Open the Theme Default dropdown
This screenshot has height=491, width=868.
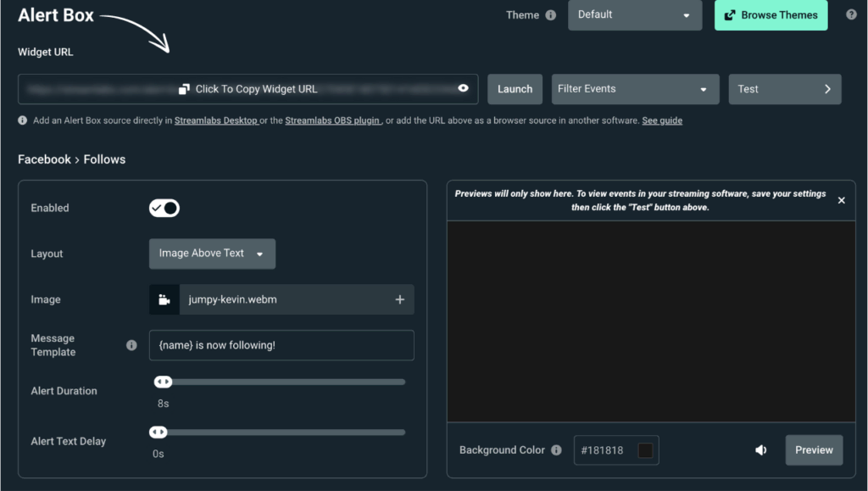(x=634, y=15)
